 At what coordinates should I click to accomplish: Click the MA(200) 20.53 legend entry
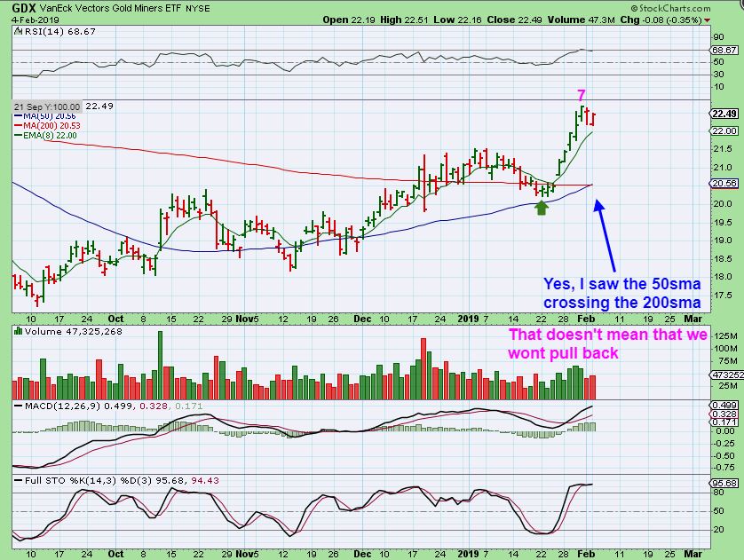[x=47, y=126]
